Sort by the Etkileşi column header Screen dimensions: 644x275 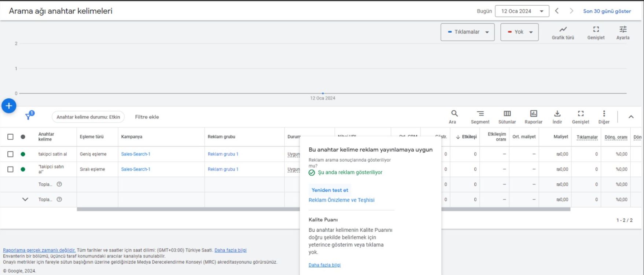[466, 137]
